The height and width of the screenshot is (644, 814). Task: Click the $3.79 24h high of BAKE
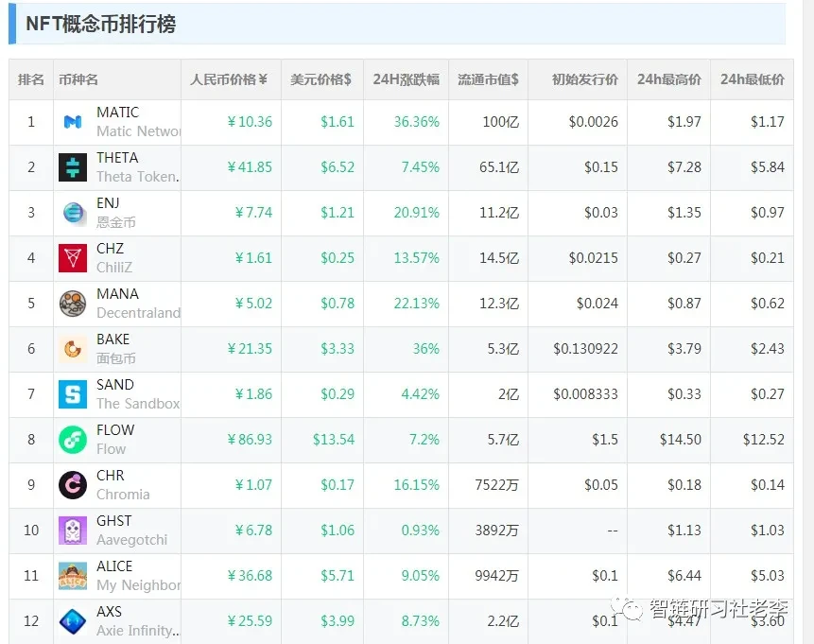pyautogui.click(x=684, y=349)
